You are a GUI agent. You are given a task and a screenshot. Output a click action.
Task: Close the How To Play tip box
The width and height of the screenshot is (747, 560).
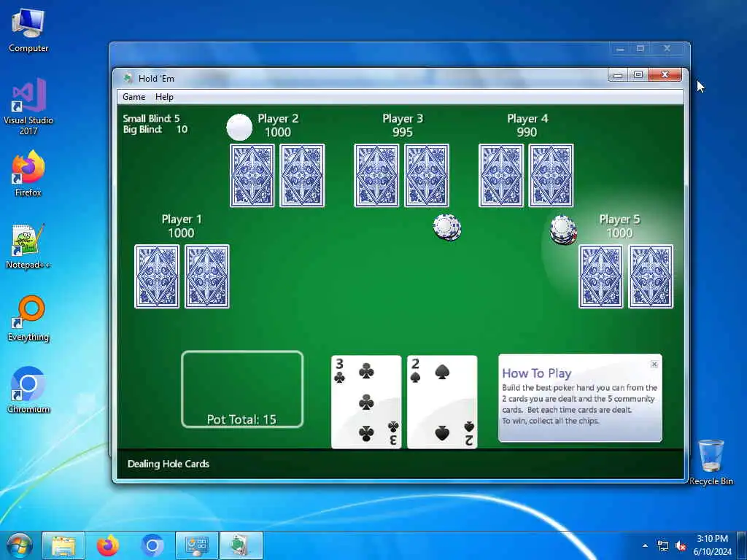click(x=654, y=365)
